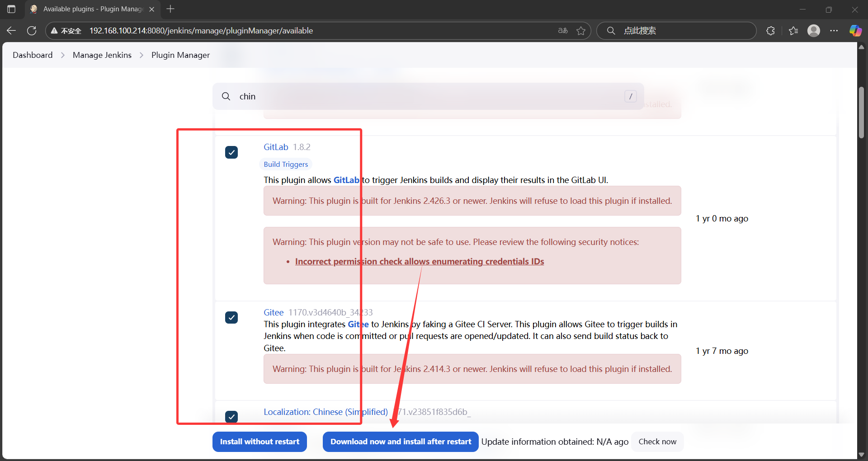Select the Available plugins browser tab

93,9
